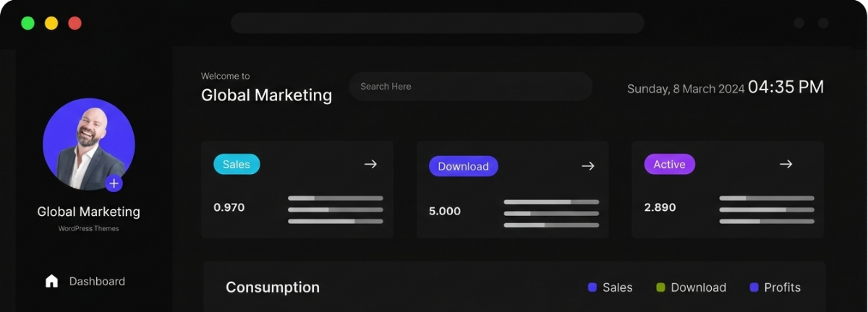Click the green window dot

(x=27, y=23)
